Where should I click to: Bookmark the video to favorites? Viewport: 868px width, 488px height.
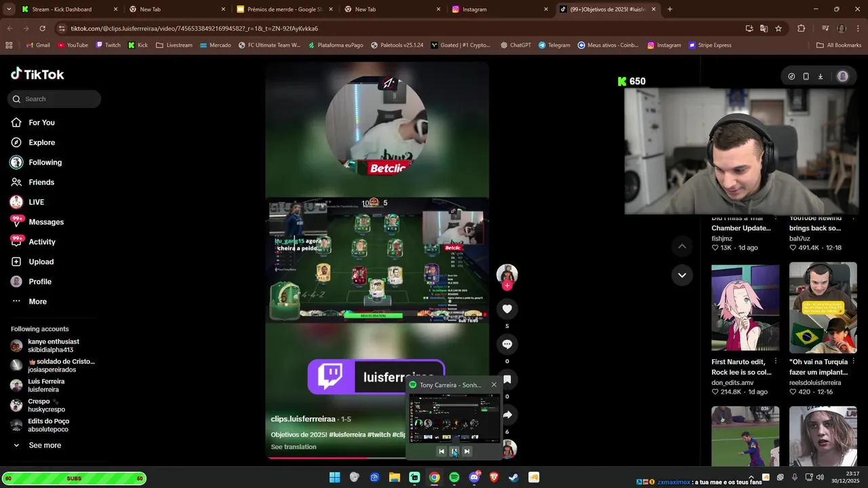507,380
